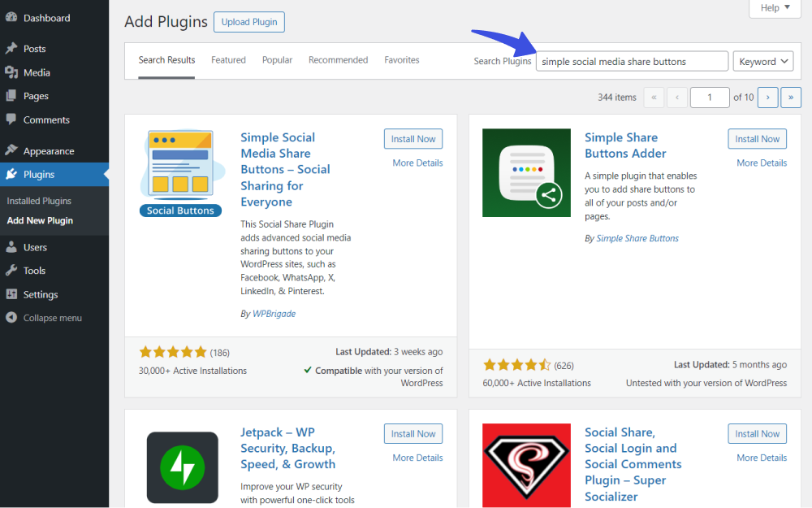
Task: Click the Posts pushpin icon
Action: [11, 48]
